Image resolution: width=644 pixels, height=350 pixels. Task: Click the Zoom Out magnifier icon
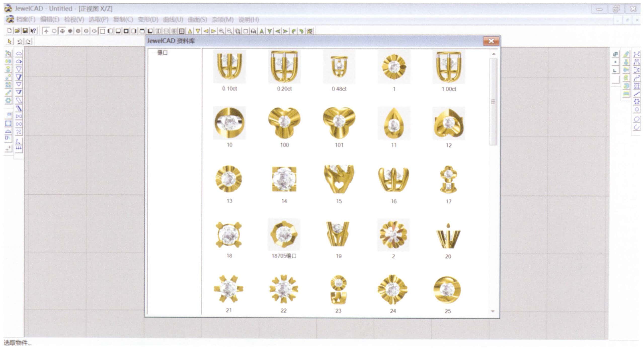(229, 31)
